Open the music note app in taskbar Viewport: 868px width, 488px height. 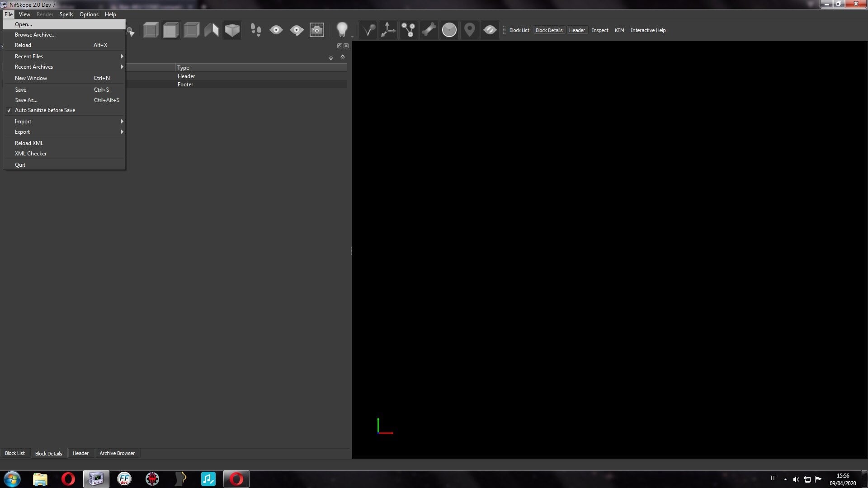click(x=208, y=479)
